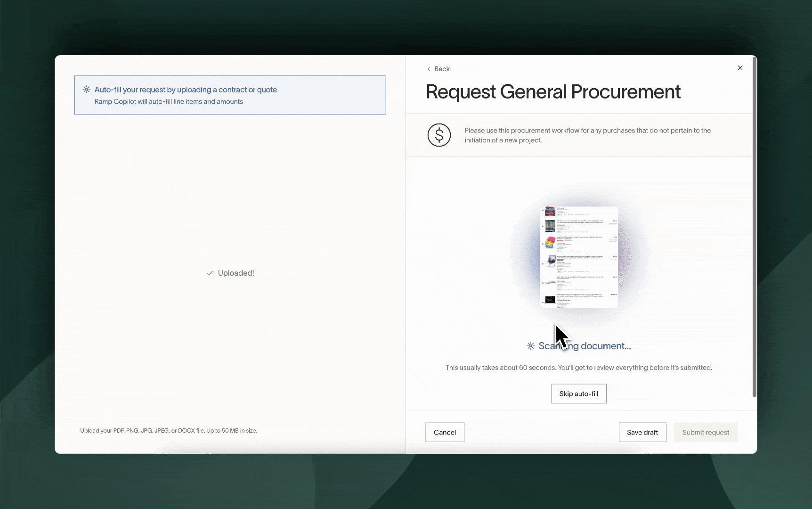
Task: Open the scanned document thumbnail preview
Action: tap(579, 257)
